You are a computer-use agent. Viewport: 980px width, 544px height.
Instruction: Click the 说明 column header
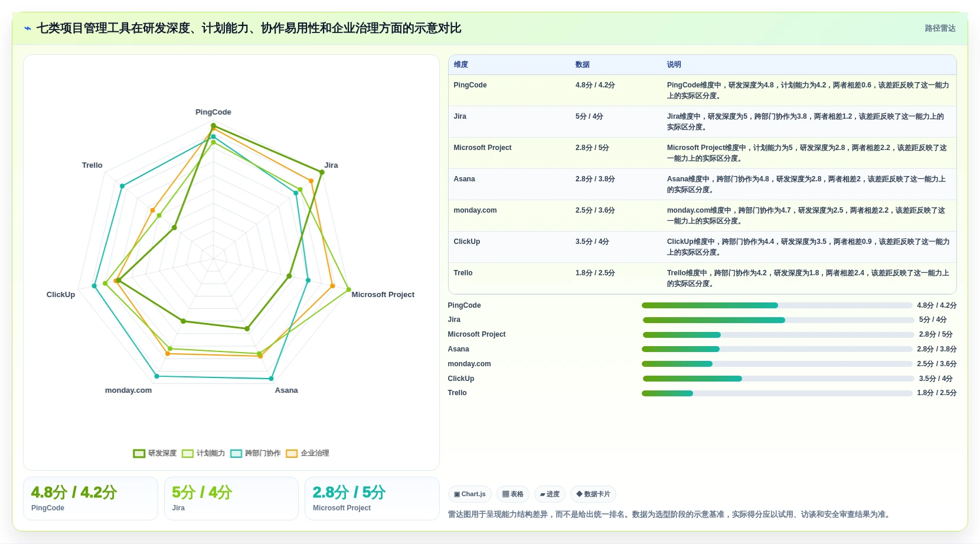tap(674, 64)
